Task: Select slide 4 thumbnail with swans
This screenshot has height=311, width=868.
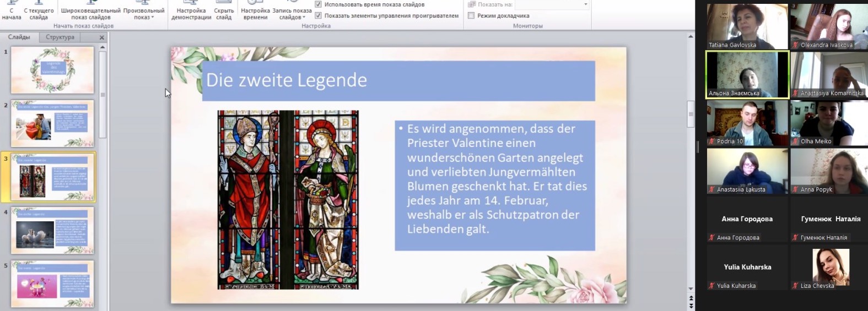Action: [x=52, y=231]
